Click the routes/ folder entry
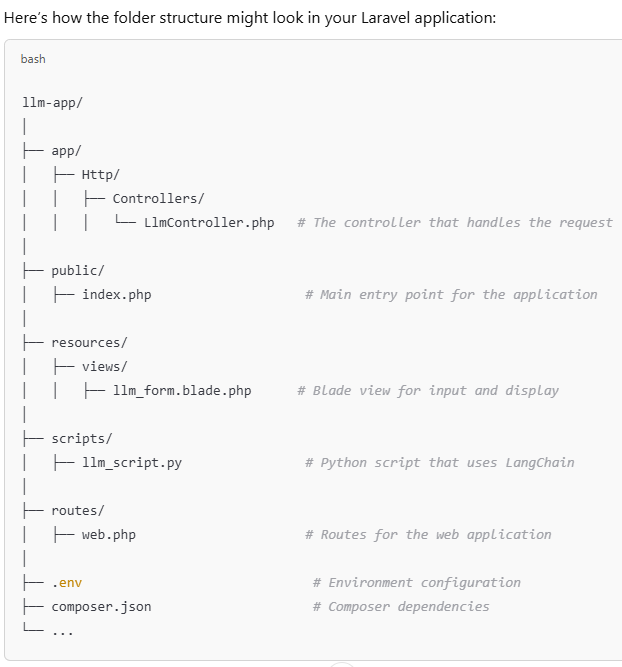This screenshot has width=622, height=667. tap(78, 510)
